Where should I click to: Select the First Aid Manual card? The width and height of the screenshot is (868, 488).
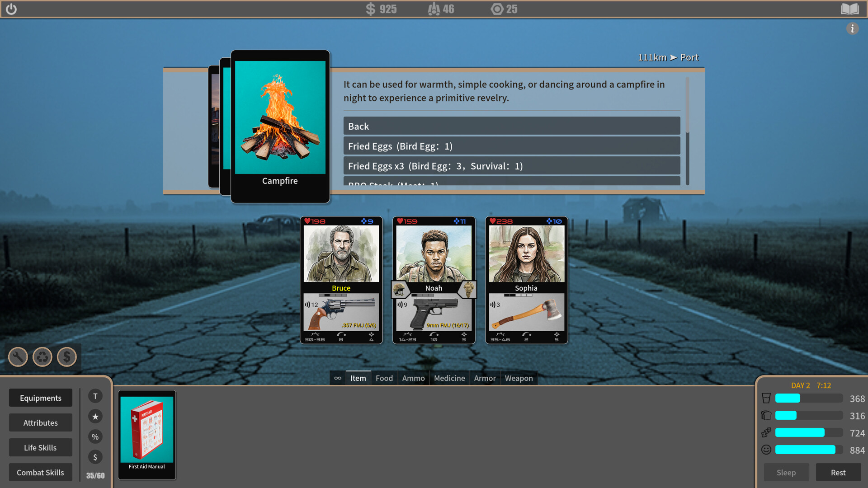pos(147,434)
